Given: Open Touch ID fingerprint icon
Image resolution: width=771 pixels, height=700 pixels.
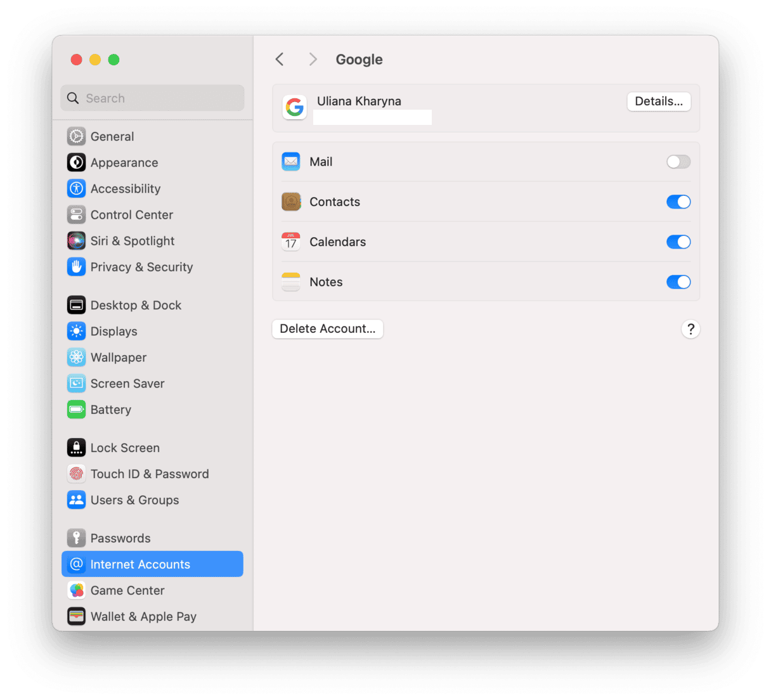Looking at the screenshot, I should point(76,474).
